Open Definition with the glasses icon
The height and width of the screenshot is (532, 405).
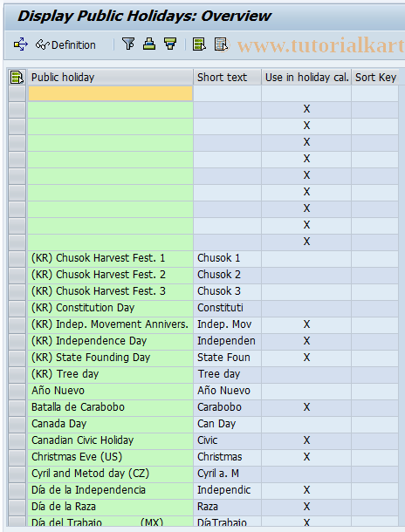[65, 44]
